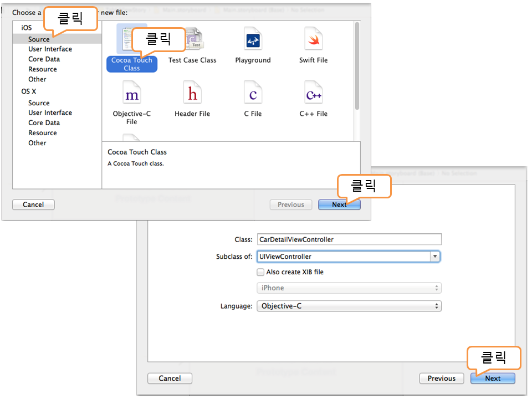The image size is (532, 399).
Task: Pick the Objective-C File template icon
Action: click(132, 94)
